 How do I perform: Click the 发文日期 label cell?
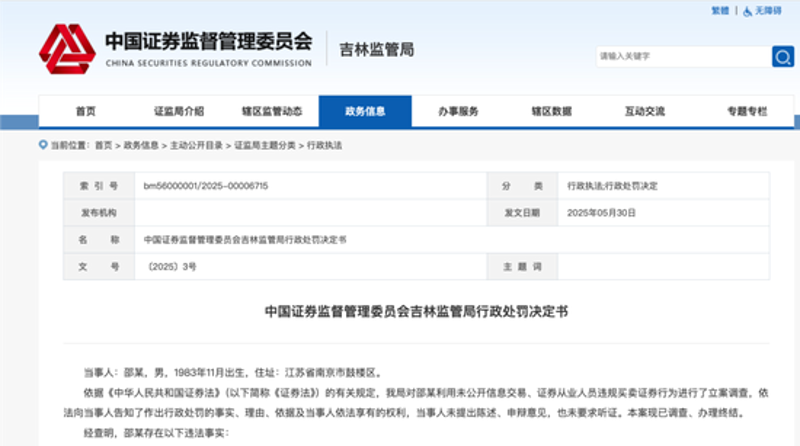click(522, 213)
